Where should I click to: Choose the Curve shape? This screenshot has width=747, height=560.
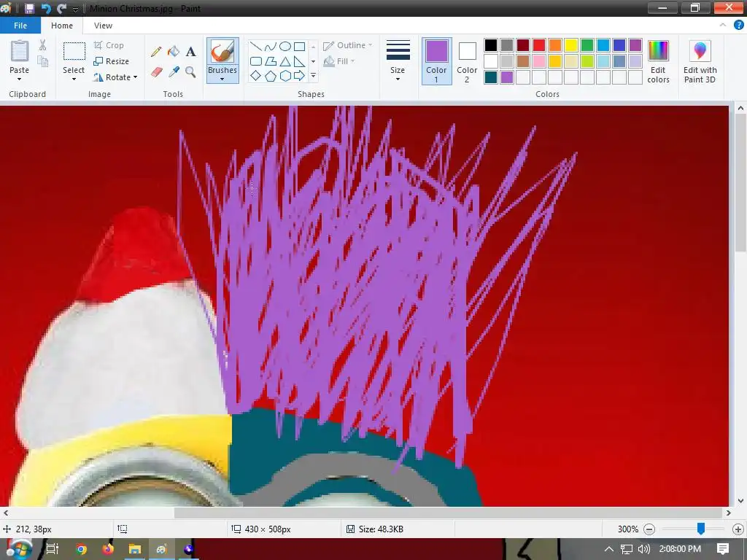(270, 46)
